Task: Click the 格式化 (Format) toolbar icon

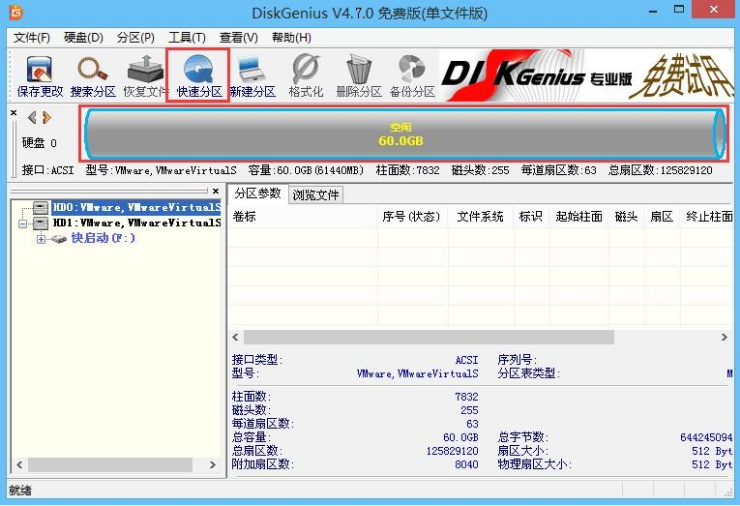Action: (305, 75)
